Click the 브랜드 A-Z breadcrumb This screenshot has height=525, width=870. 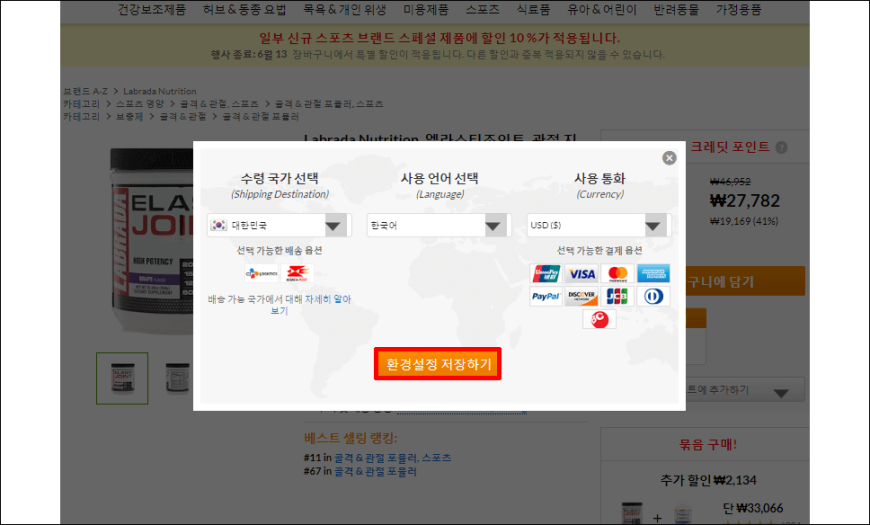pyautogui.click(x=85, y=91)
